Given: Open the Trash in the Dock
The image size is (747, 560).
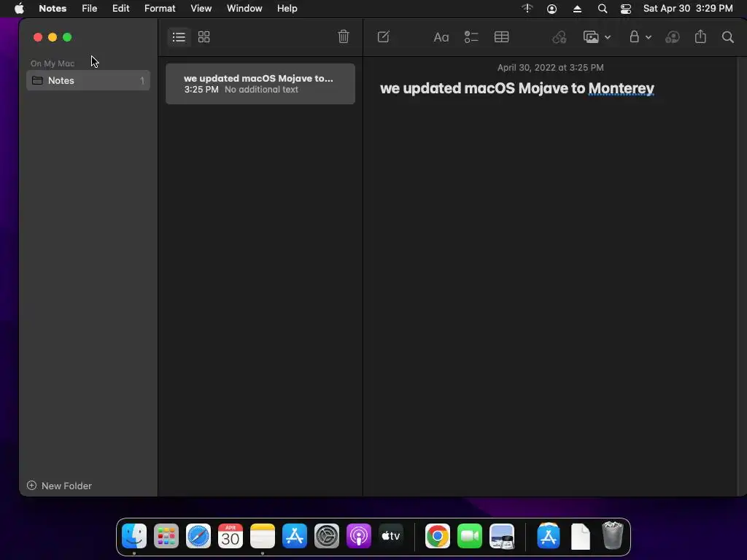Looking at the screenshot, I should pyautogui.click(x=613, y=536).
